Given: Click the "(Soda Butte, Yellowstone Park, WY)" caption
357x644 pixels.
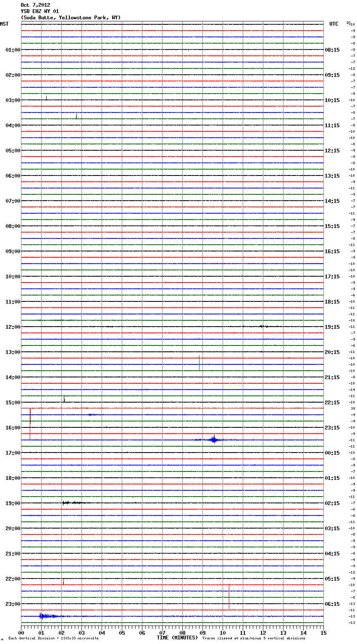Looking at the screenshot, I should pyautogui.click(x=71, y=18).
